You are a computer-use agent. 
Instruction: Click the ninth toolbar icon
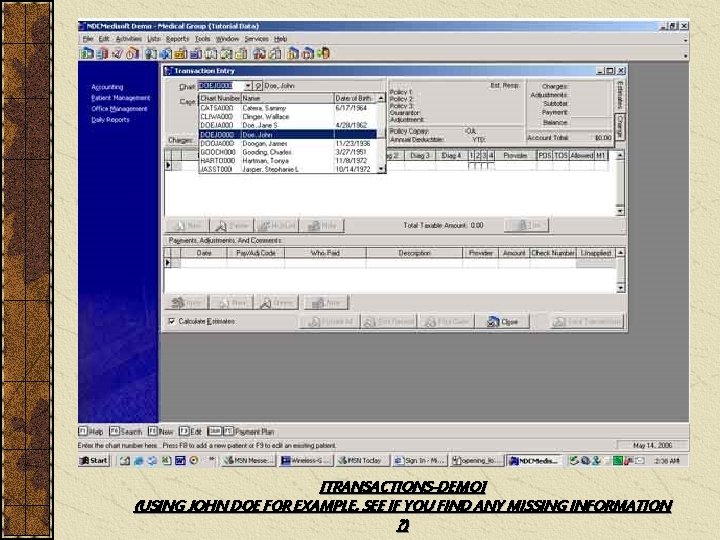pyautogui.click(x=211, y=54)
